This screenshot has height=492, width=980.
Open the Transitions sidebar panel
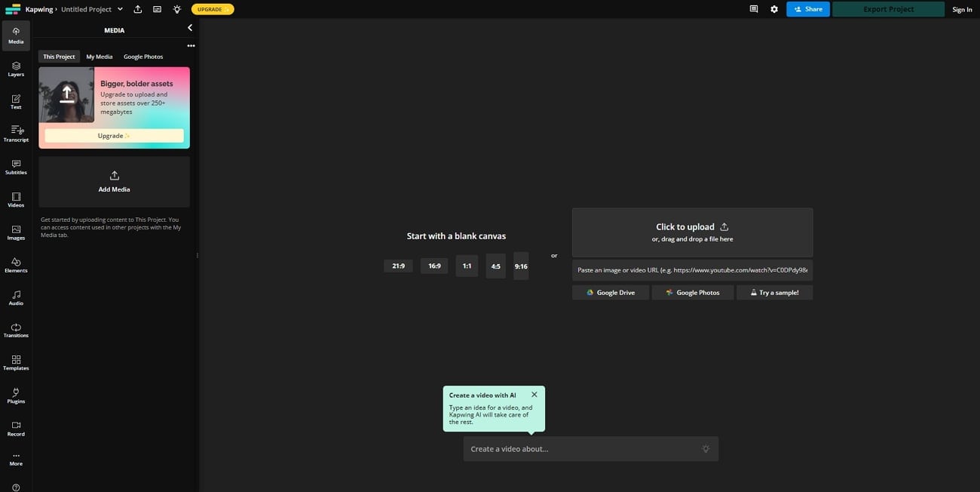[x=16, y=330]
